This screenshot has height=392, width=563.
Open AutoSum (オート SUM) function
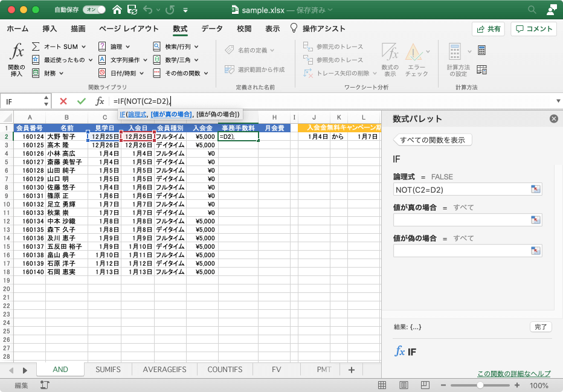[59, 47]
